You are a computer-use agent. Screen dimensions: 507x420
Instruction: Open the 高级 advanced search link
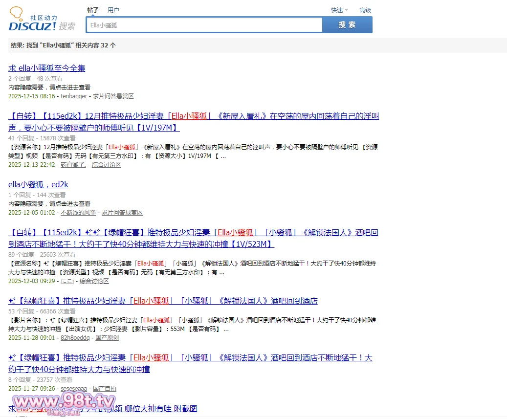(x=365, y=10)
